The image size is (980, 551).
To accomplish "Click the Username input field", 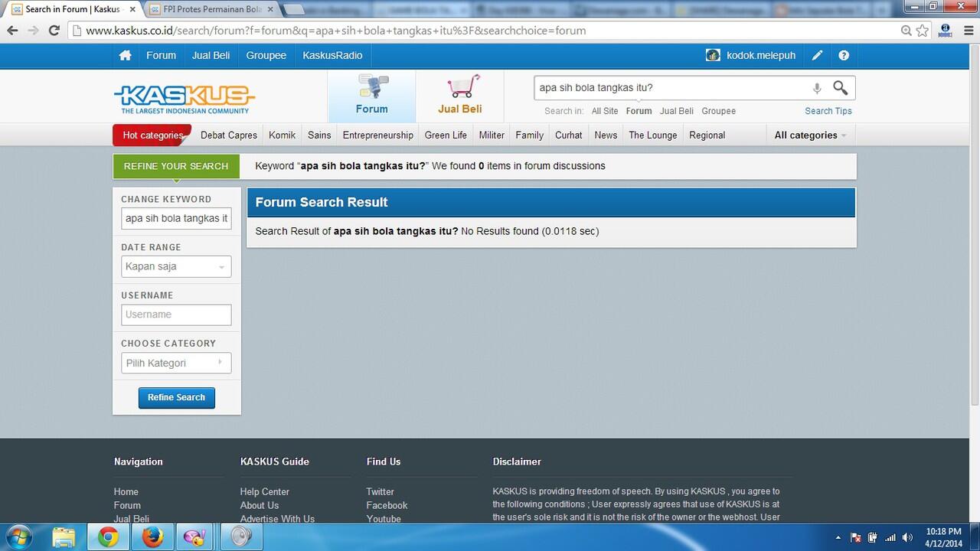I will [176, 315].
